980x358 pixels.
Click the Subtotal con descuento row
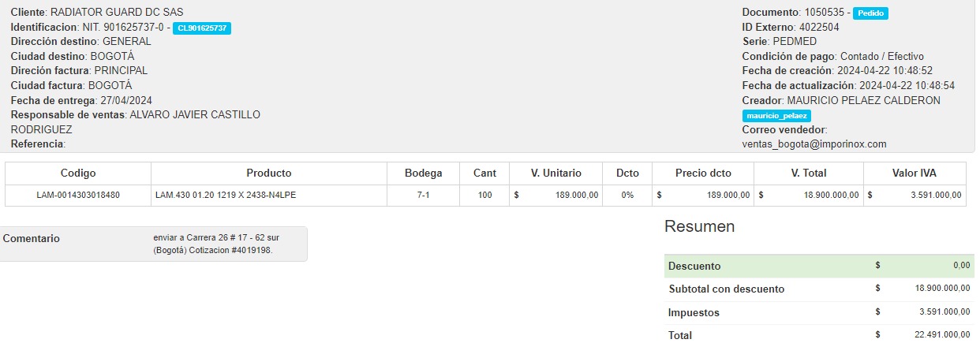click(818, 289)
